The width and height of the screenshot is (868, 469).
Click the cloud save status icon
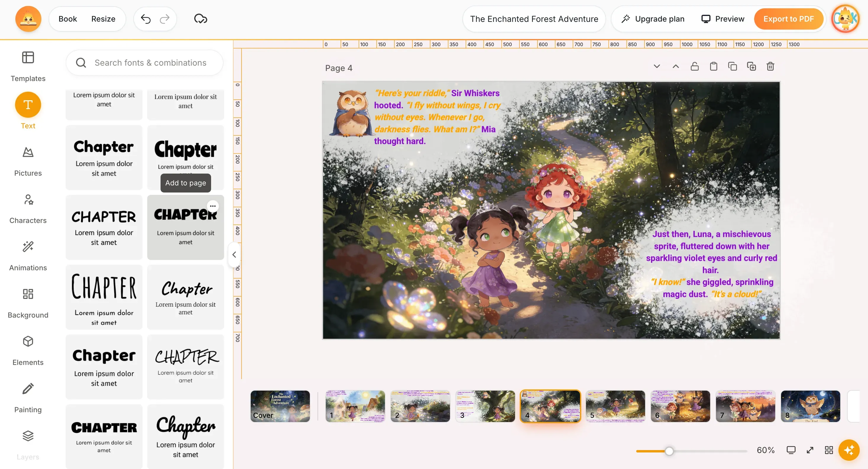(x=200, y=19)
